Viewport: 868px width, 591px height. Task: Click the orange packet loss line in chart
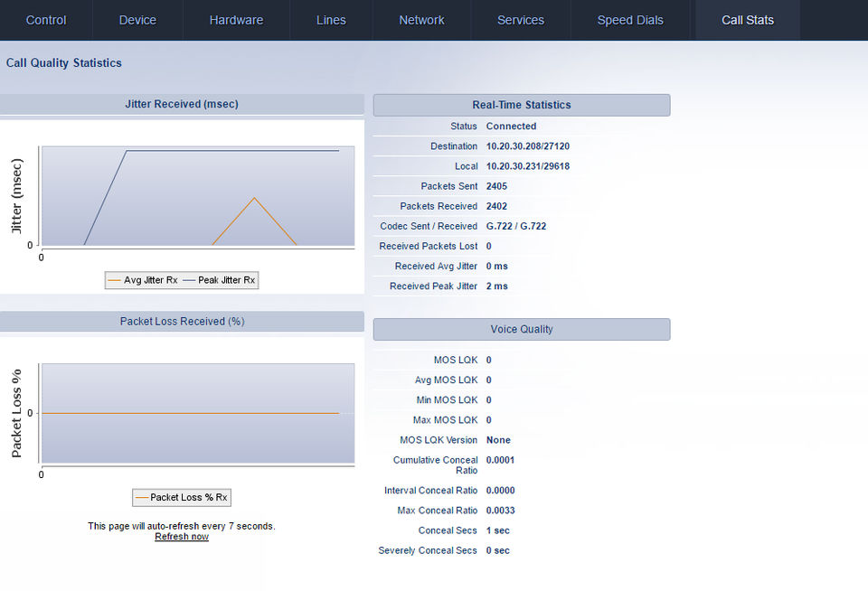pyautogui.click(x=191, y=413)
